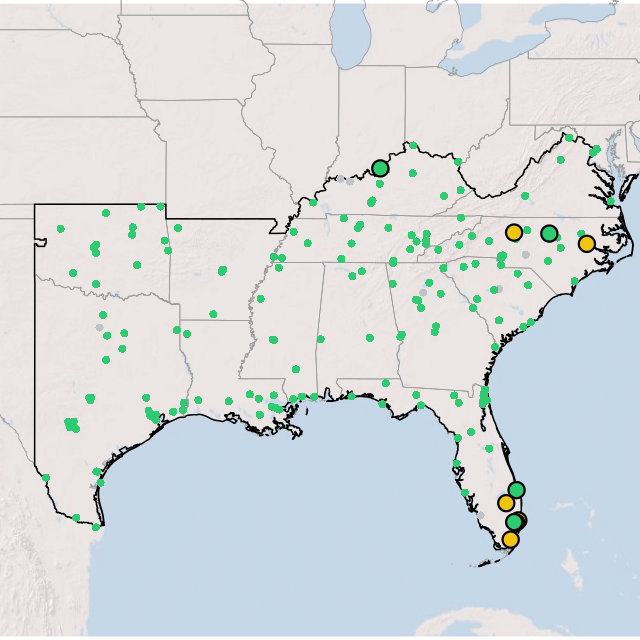The height and width of the screenshot is (640, 640).
Task: Click the western yellow marker in North Carolina
Action: tap(514, 232)
